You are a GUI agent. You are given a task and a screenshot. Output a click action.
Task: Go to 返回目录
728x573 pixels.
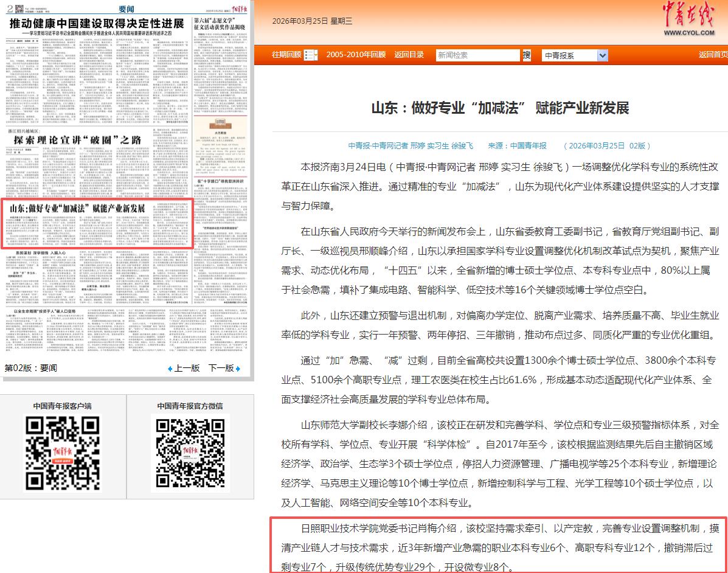click(409, 55)
